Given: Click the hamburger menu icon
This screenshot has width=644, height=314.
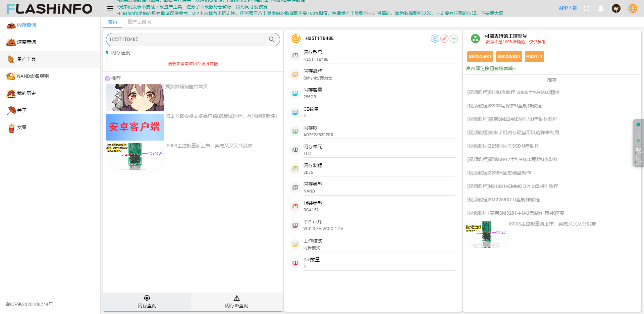Looking at the screenshot, I should [x=110, y=8].
